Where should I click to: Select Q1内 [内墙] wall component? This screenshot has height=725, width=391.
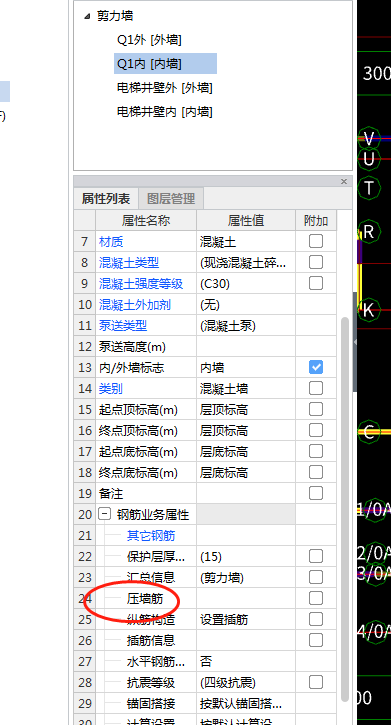pos(165,64)
